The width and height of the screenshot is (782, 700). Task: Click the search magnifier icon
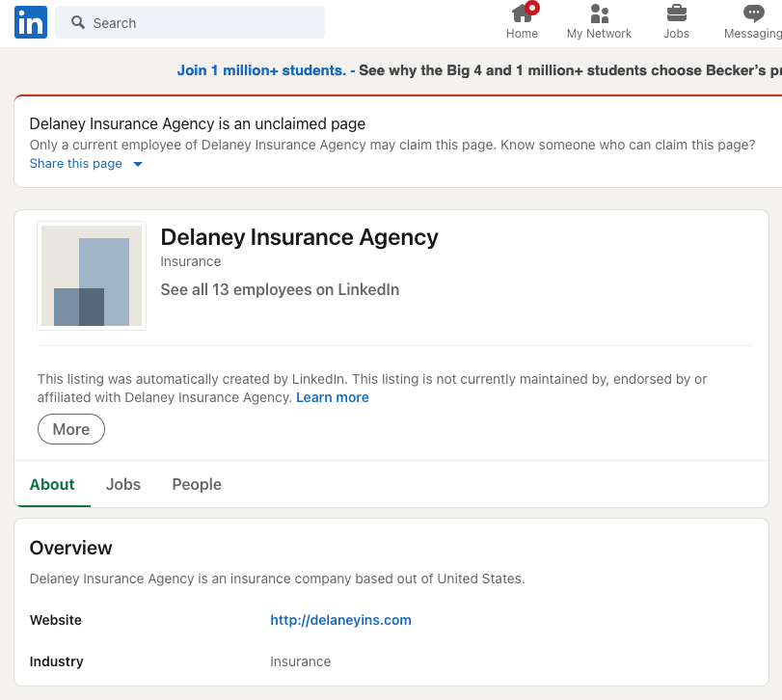click(x=78, y=22)
